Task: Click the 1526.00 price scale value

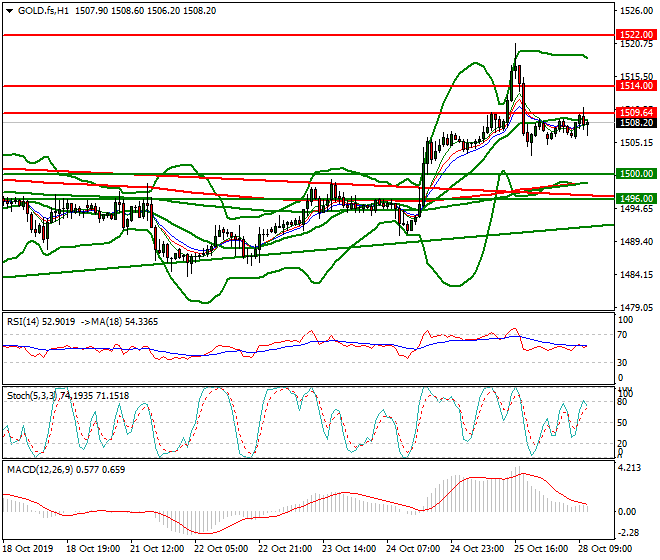Action: coord(636,11)
